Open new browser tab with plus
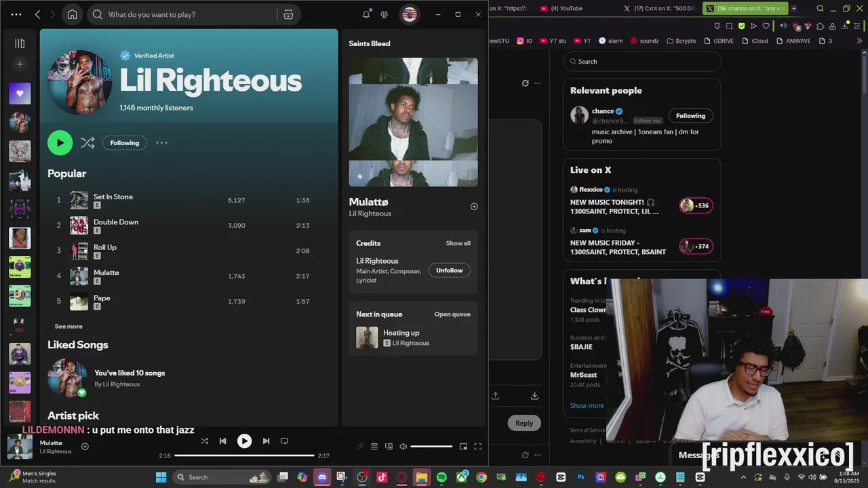This screenshot has height=488, width=868. (x=794, y=8)
